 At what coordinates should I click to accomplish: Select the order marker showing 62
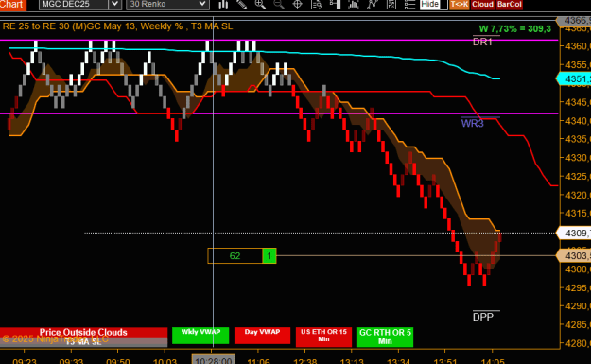[235, 256]
